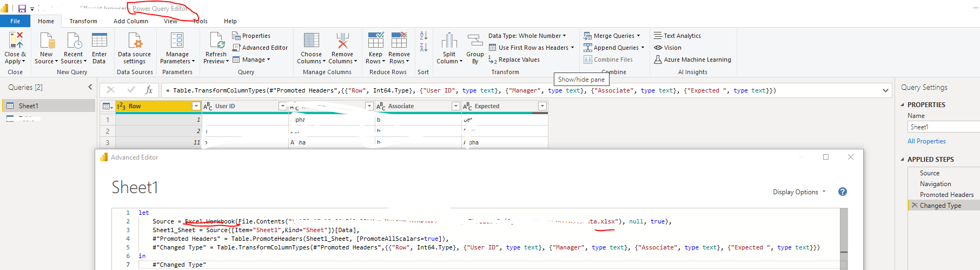Sort descending with the Z-A icon

(x=423, y=48)
